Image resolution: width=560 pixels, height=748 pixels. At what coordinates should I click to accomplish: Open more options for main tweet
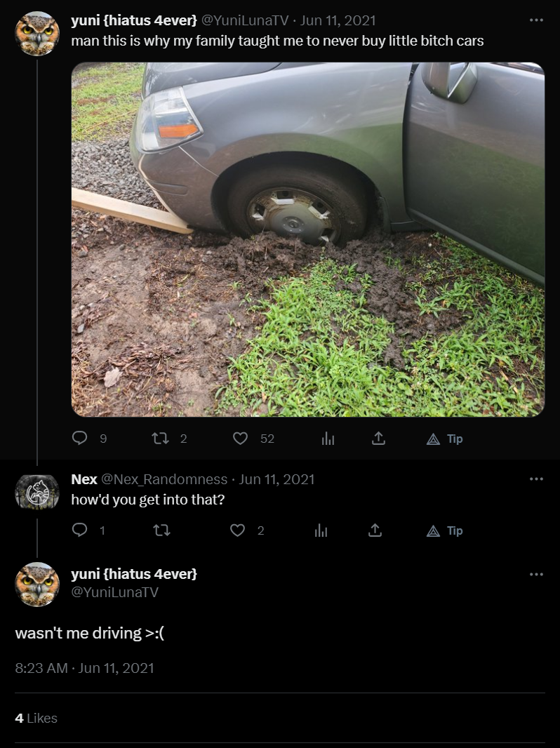tap(536, 20)
